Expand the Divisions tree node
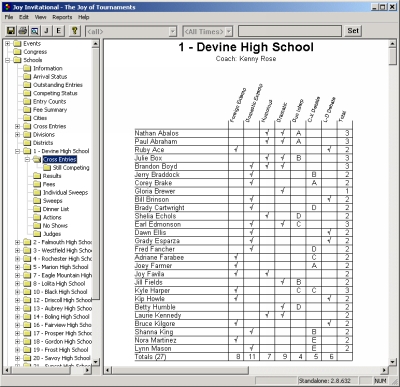 coord(17,135)
